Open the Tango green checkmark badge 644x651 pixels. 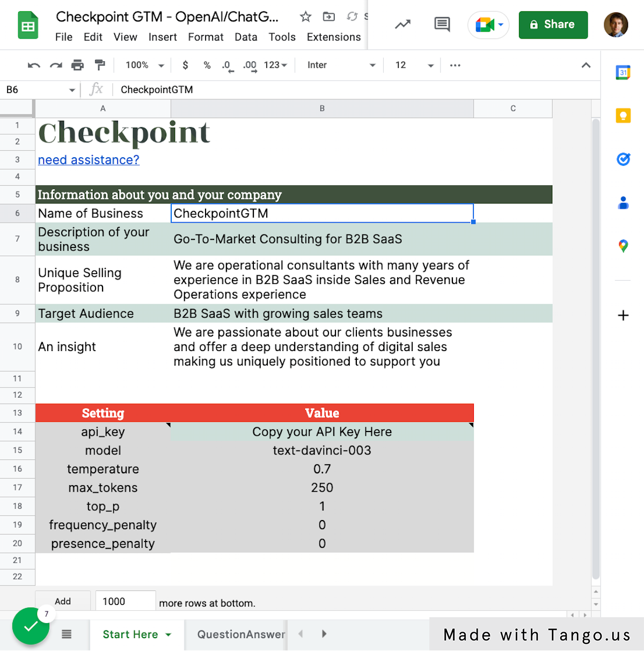(31, 626)
